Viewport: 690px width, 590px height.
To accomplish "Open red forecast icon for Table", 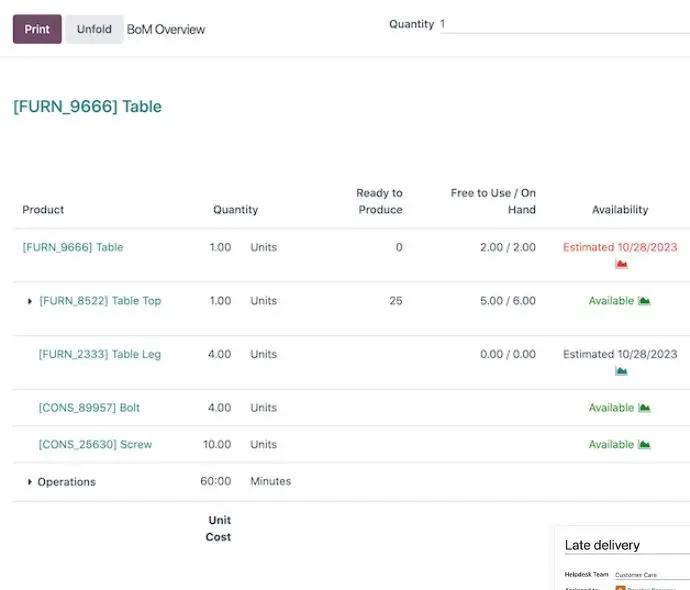I will [x=621, y=264].
